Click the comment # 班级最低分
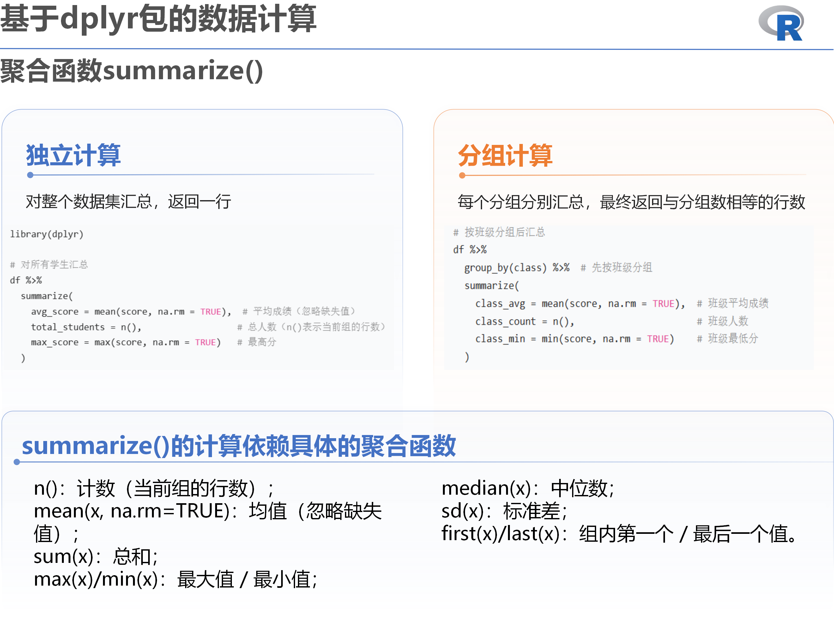 [x=728, y=338]
